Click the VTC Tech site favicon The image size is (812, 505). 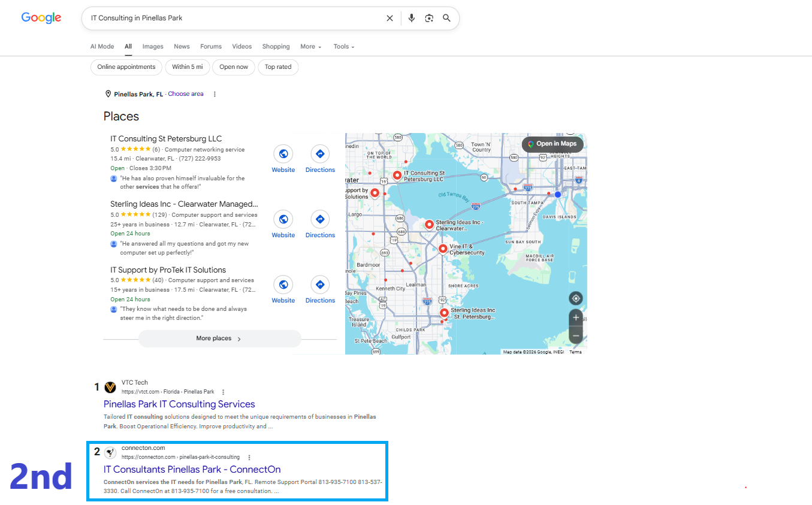110,387
